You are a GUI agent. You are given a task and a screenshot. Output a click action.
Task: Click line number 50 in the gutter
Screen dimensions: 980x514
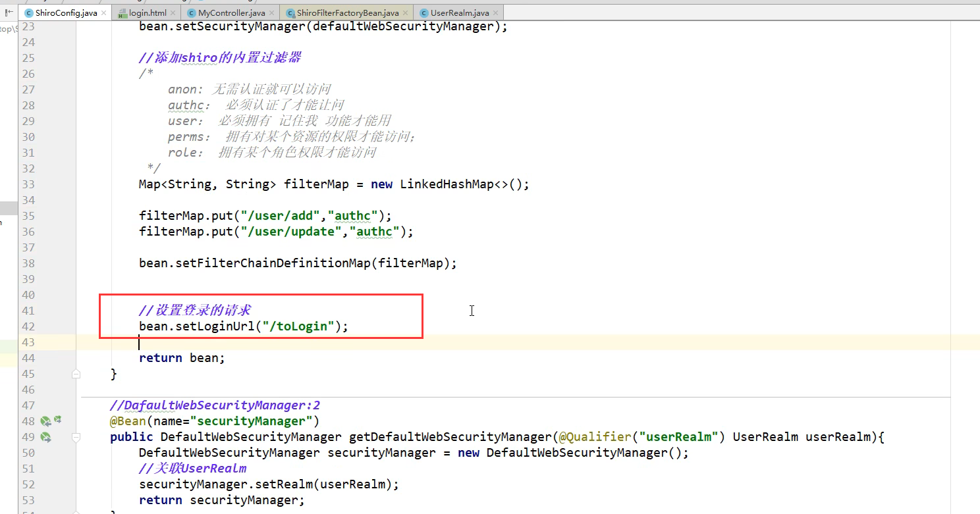pyautogui.click(x=28, y=453)
